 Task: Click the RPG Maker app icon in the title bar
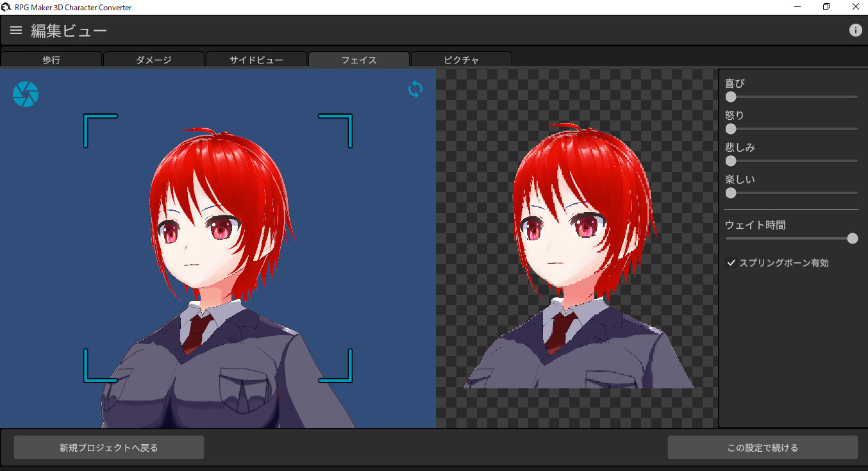7,6
